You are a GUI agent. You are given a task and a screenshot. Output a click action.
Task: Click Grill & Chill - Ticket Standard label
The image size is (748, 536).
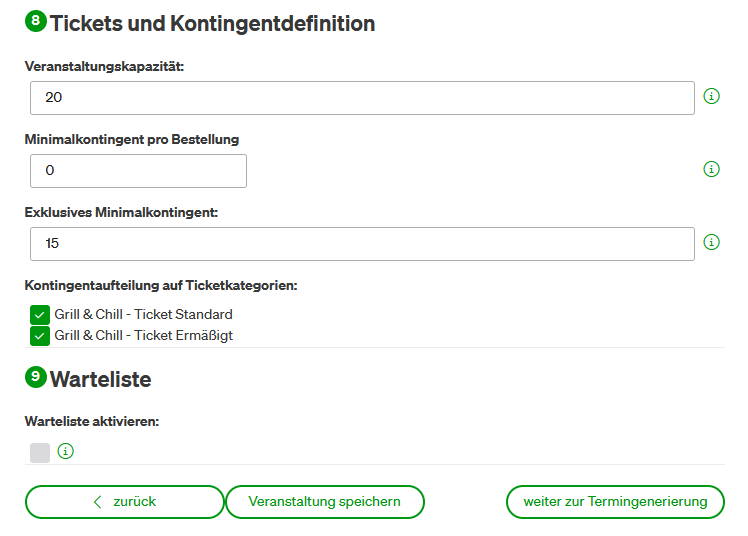(x=144, y=315)
